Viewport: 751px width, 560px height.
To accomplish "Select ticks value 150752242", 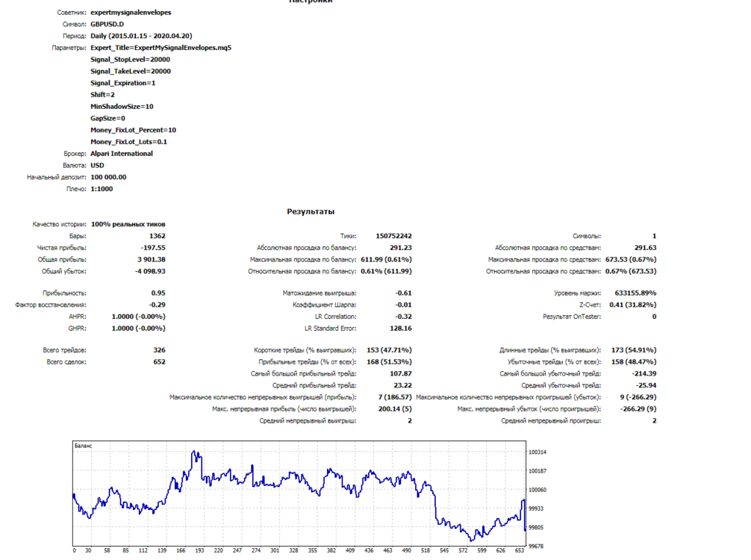I will [393, 236].
